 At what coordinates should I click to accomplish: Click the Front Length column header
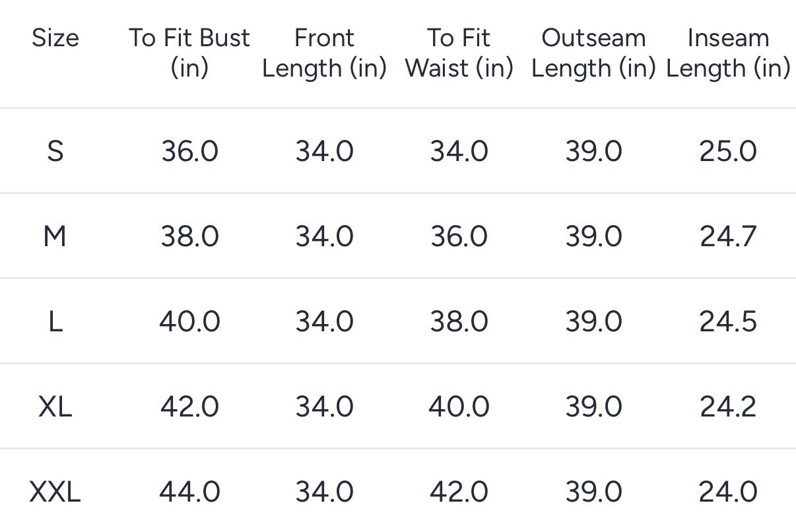[324, 53]
